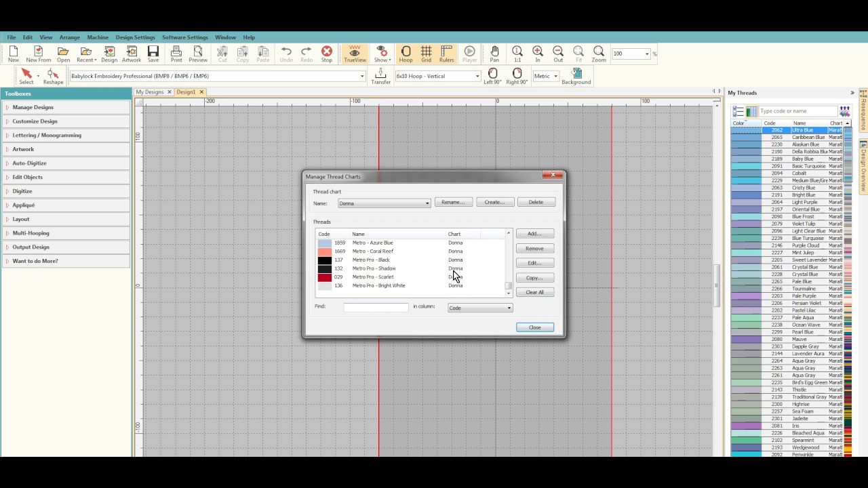Open the hoop size dropdown
The height and width of the screenshot is (488, 868).
point(477,76)
